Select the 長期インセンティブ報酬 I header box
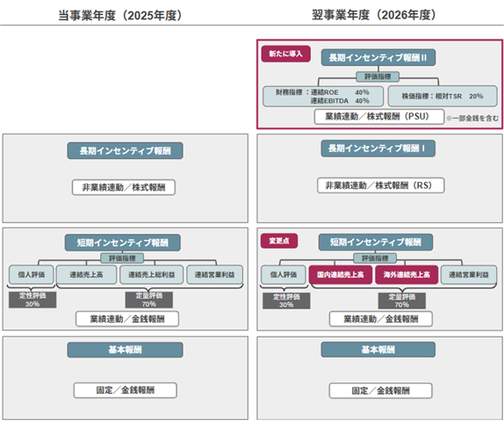This screenshot has width=504, height=421. click(x=378, y=149)
